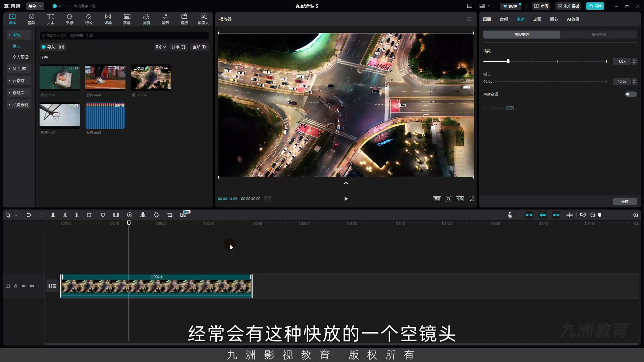
Task: Mute the video track audio
Action: (32, 286)
